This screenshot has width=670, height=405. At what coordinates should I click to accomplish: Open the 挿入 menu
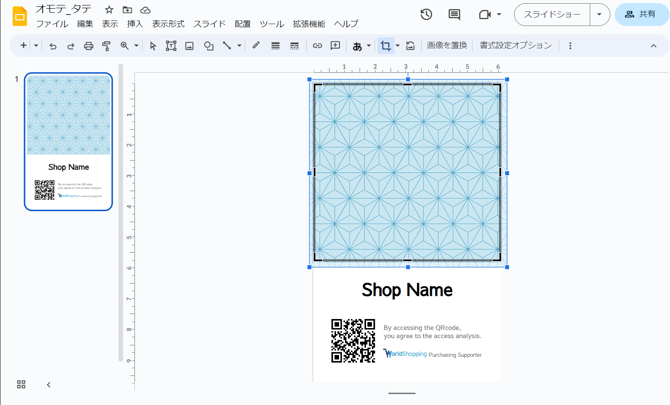135,24
